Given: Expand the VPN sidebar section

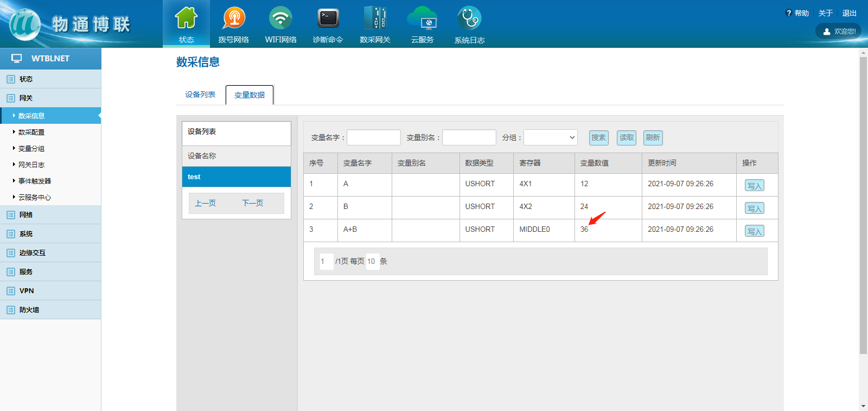Looking at the screenshot, I should point(50,291).
